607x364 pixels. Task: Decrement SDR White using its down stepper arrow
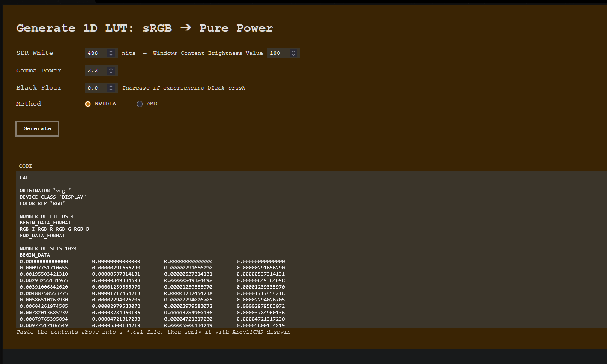[x=112, y=55]
